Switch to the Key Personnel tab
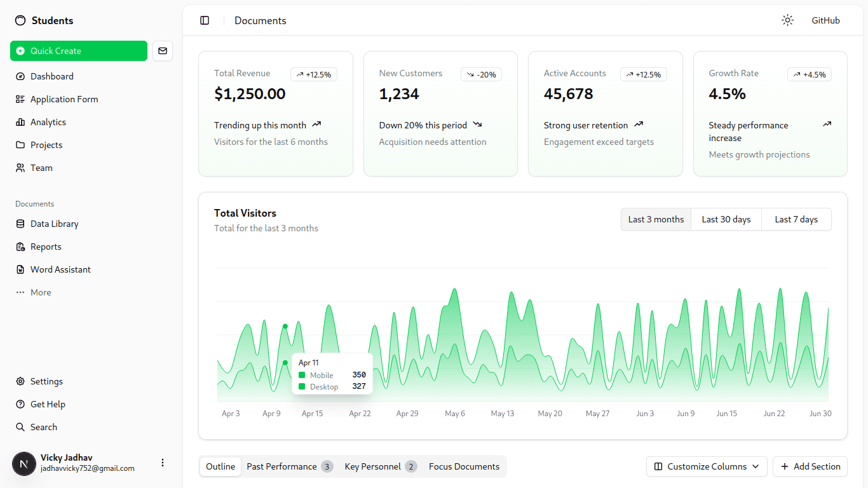 [x=381, y=466]
